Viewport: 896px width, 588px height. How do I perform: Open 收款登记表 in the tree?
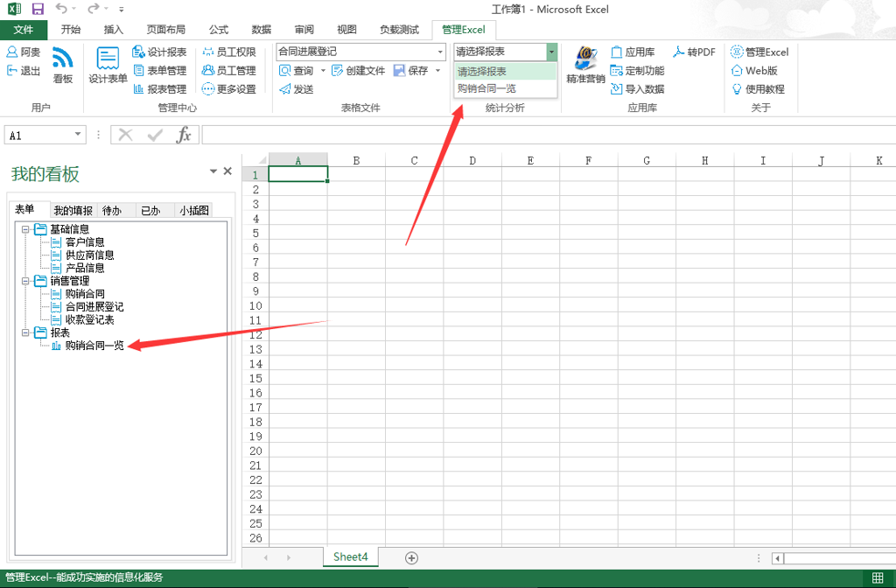pyautogui.click(x=90, y=320)
